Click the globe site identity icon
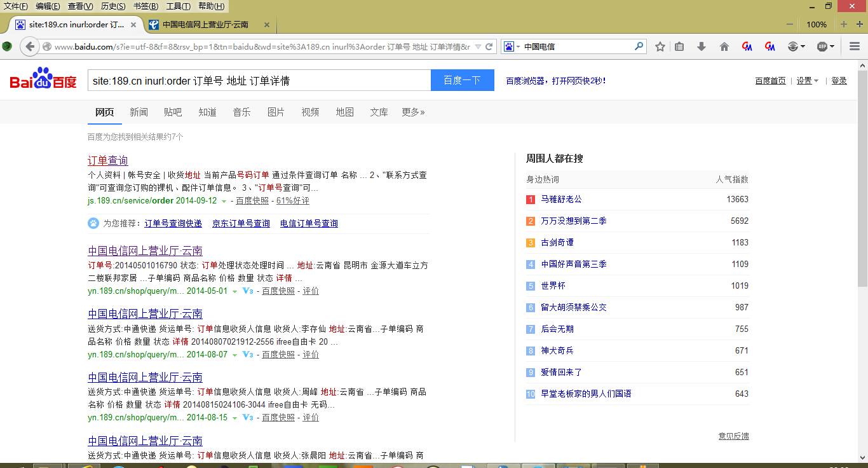 [47, 46]
